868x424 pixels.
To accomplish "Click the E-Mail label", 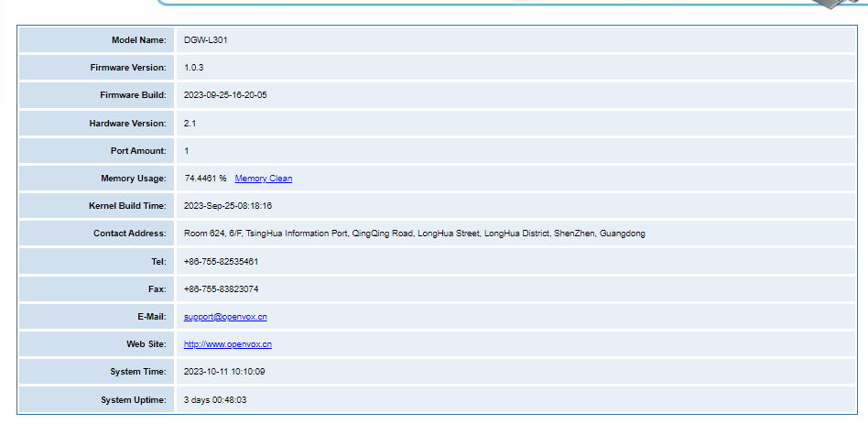I will tap(152, 317).
